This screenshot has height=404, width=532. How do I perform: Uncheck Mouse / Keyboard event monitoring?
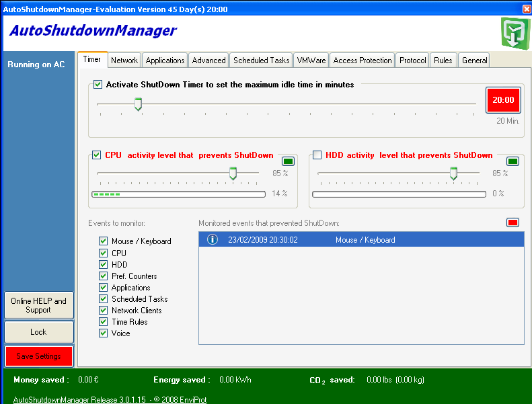tap(104, 241)
